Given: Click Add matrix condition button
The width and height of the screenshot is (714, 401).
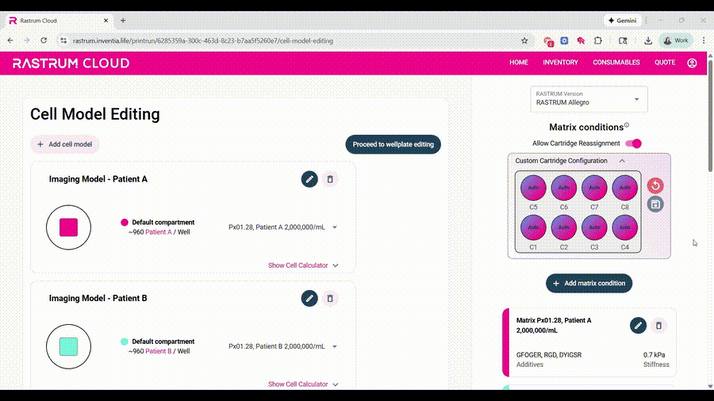Looking at the screenshot, I should tap(589, 283).
